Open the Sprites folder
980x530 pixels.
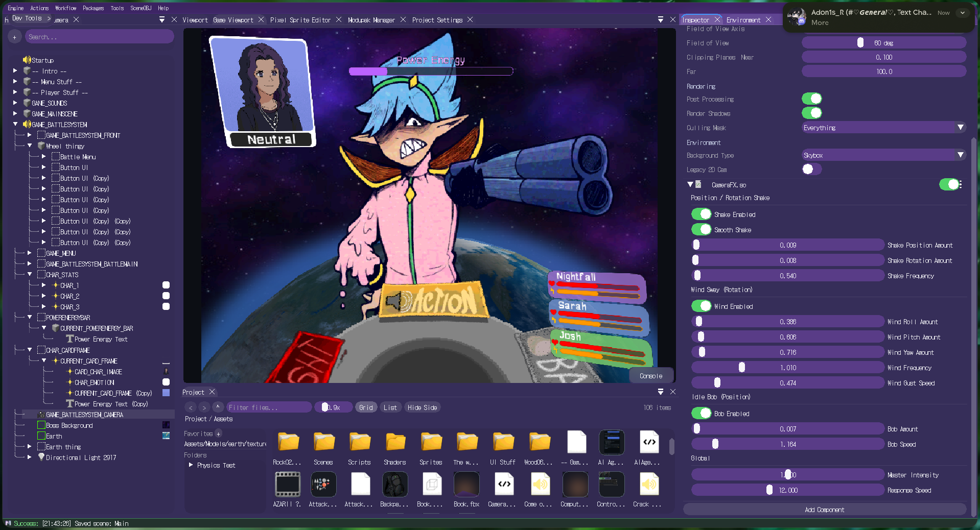pyautogui.click(x=431, y=448)
